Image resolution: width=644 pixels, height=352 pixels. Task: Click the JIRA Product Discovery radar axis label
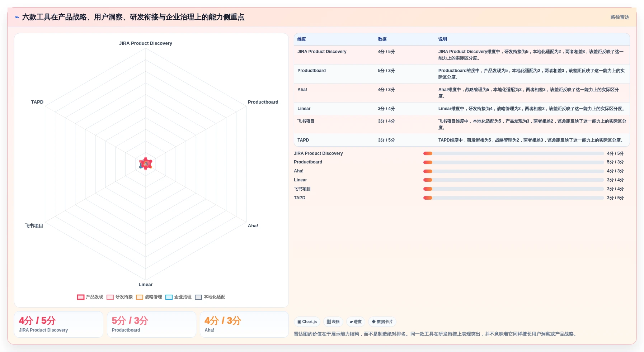pos(146,43)
